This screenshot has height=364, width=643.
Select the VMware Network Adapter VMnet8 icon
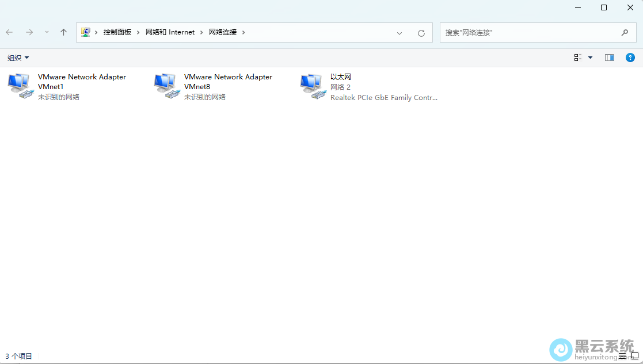click(167, 86)
